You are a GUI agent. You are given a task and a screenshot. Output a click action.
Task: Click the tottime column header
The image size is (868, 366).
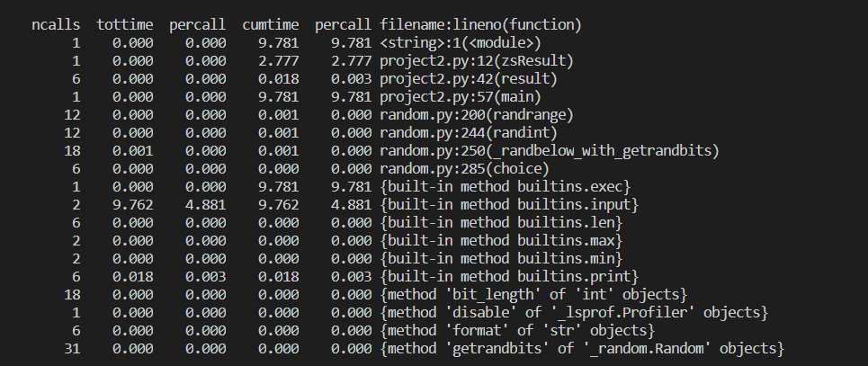[x=124, y=25]
